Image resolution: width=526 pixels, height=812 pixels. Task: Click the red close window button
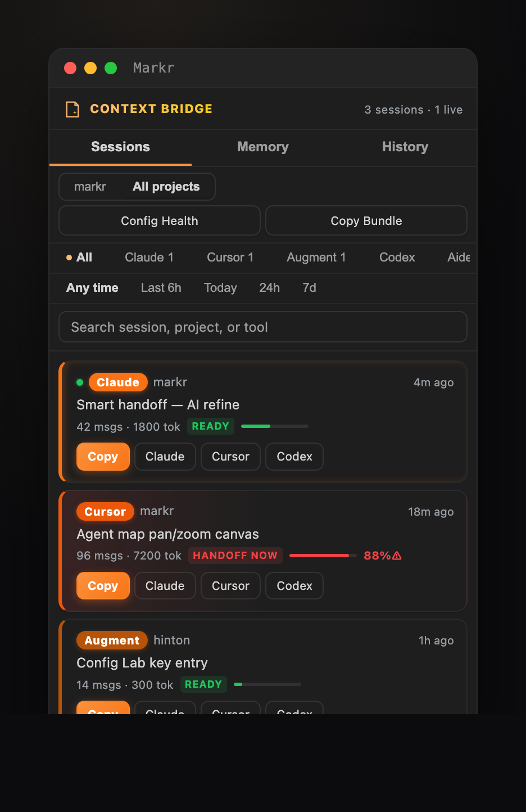(x=70, y=68)
